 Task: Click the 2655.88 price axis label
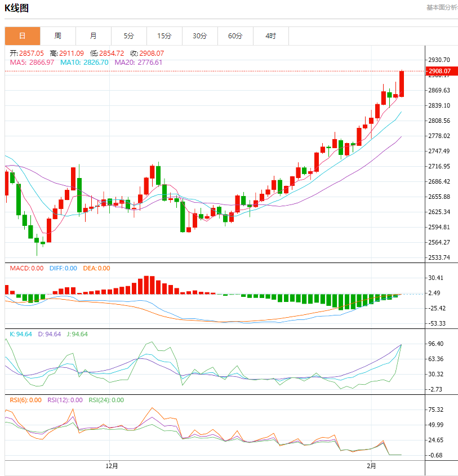[439, 197]
